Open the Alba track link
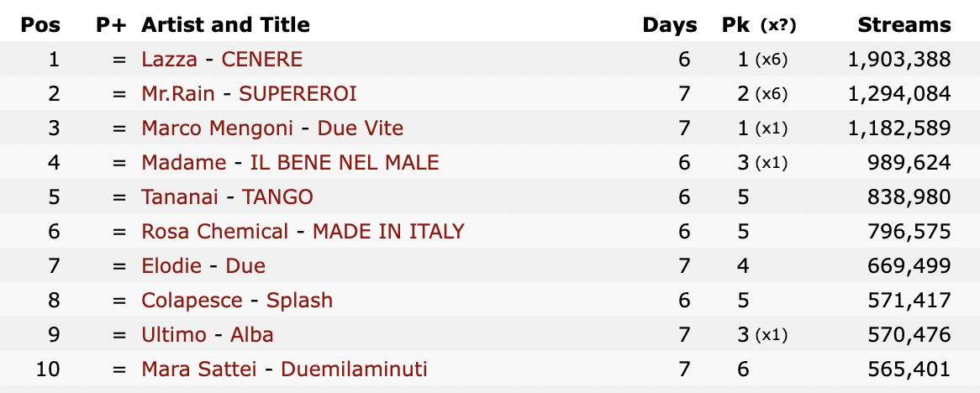Screen dimensions: 980x393 (252, 334)
